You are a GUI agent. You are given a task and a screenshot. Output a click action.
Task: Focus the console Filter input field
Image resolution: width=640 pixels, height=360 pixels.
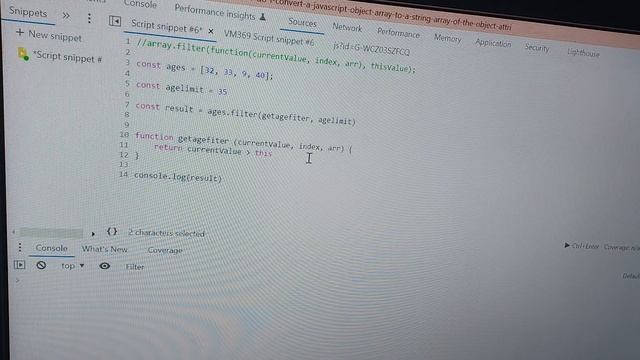135,267
